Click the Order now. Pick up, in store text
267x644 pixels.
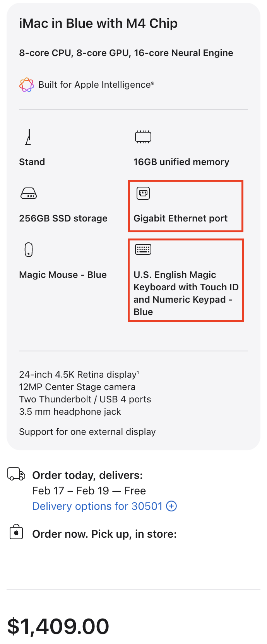coord(104,534)
